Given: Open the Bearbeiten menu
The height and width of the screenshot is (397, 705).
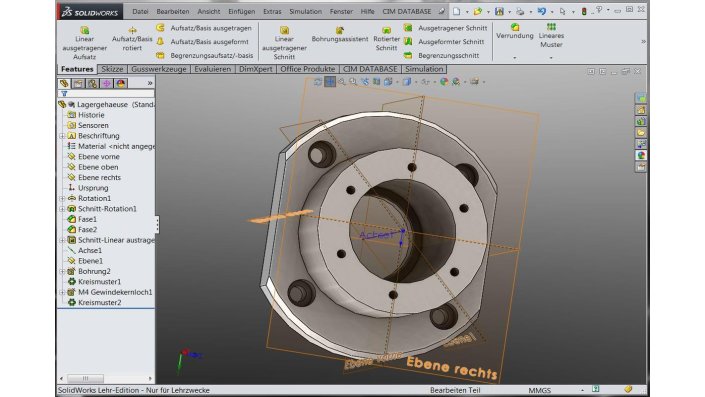Looking at the screenshot, I should 173,11.
